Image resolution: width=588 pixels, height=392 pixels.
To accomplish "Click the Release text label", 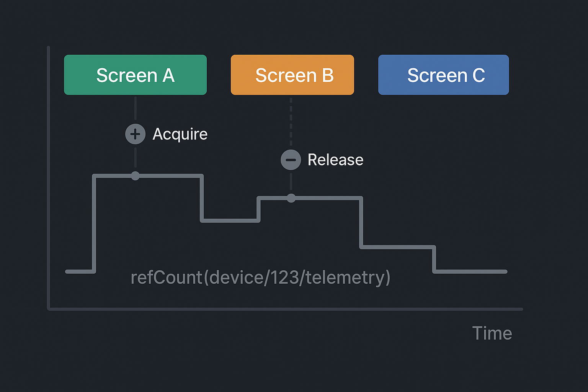I will tap(335, 160).
